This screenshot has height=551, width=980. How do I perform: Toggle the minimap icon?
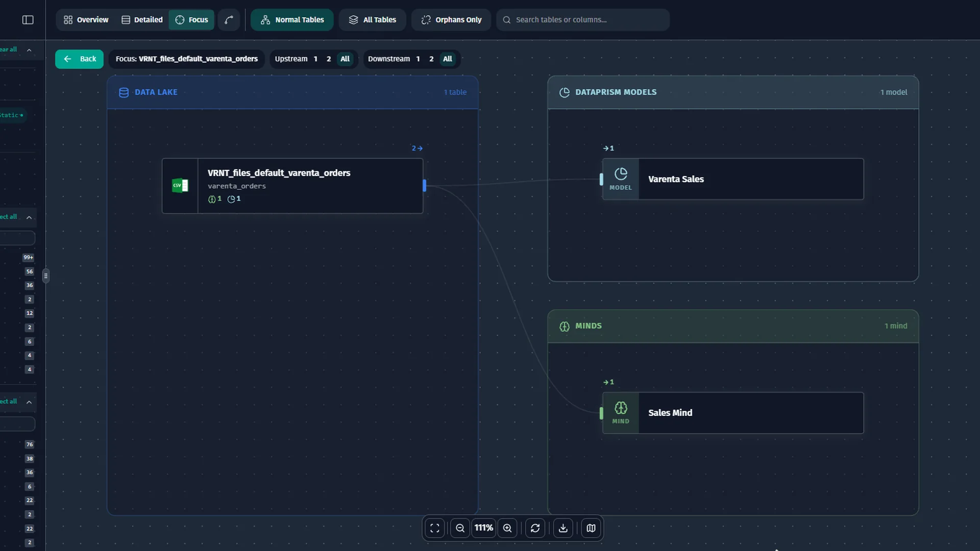point(591,528)
